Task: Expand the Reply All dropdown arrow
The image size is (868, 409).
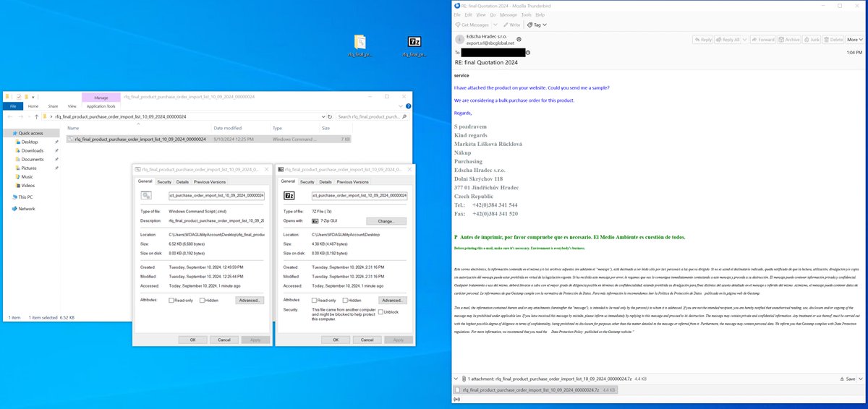Action: (744, 40)
